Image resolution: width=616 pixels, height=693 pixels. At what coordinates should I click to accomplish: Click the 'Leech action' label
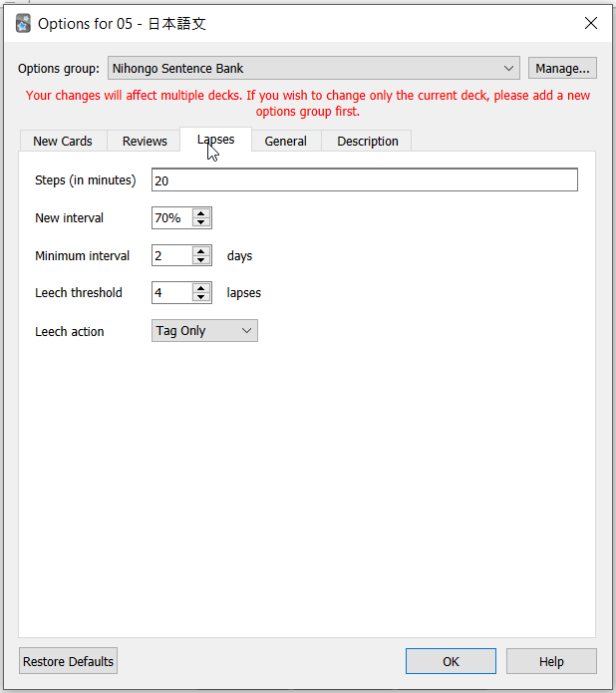pyautogui.click(x=70, y=331)
